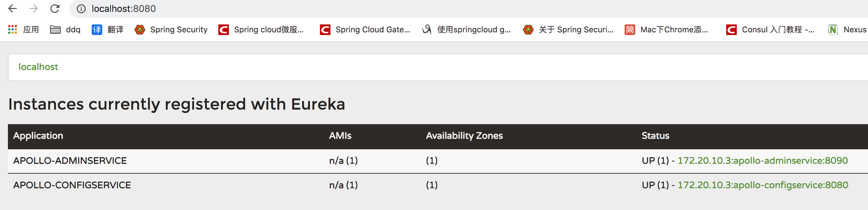This screenshot has width=868, height=210.
Task: Open the blue translate bookmark icon
Action: (97, 30)
